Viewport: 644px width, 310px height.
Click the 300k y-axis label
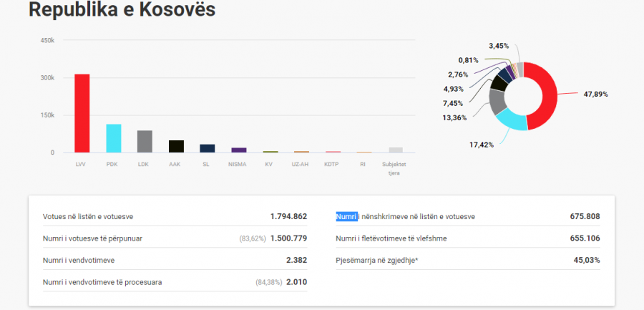point(47,78)
